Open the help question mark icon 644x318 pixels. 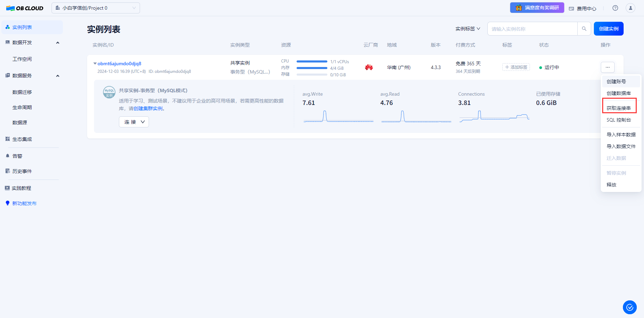[615, 8]
